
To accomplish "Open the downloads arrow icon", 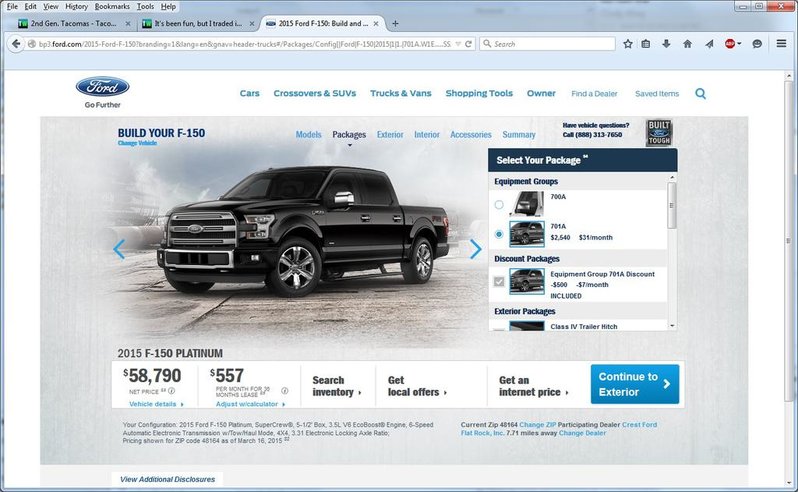I will [x=666, y=44].
